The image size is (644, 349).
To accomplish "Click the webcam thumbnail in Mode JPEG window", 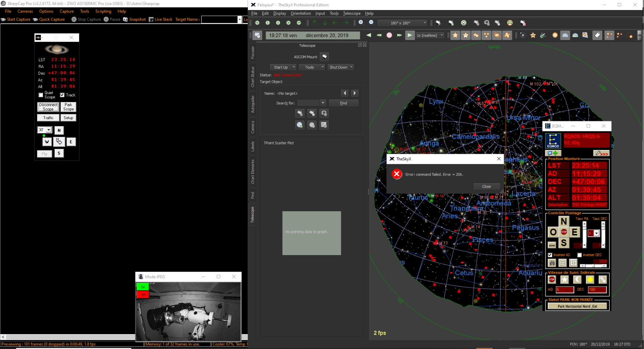I will 188,311.
